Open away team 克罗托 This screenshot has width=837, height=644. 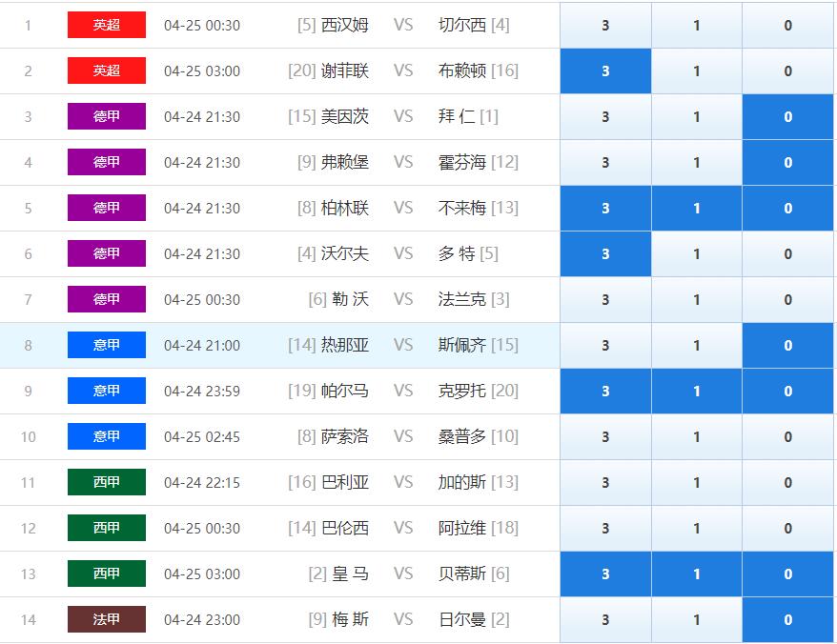click(462, 391)
